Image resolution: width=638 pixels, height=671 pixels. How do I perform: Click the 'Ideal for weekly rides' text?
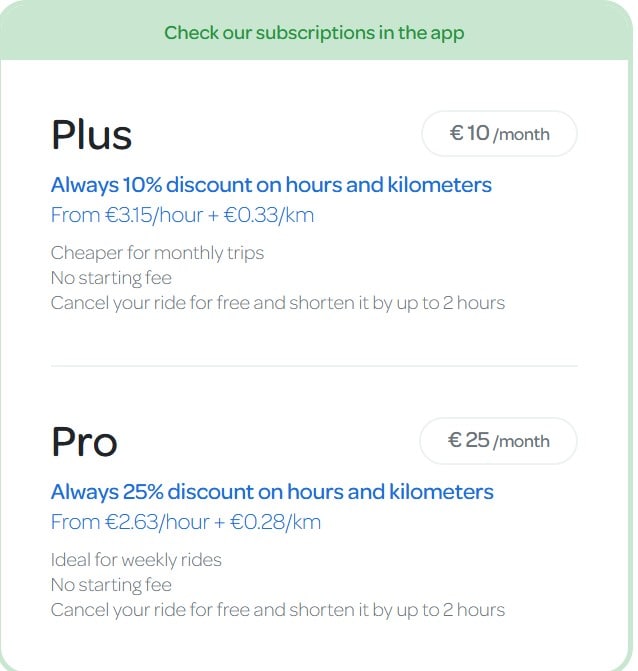coord(136,560)
